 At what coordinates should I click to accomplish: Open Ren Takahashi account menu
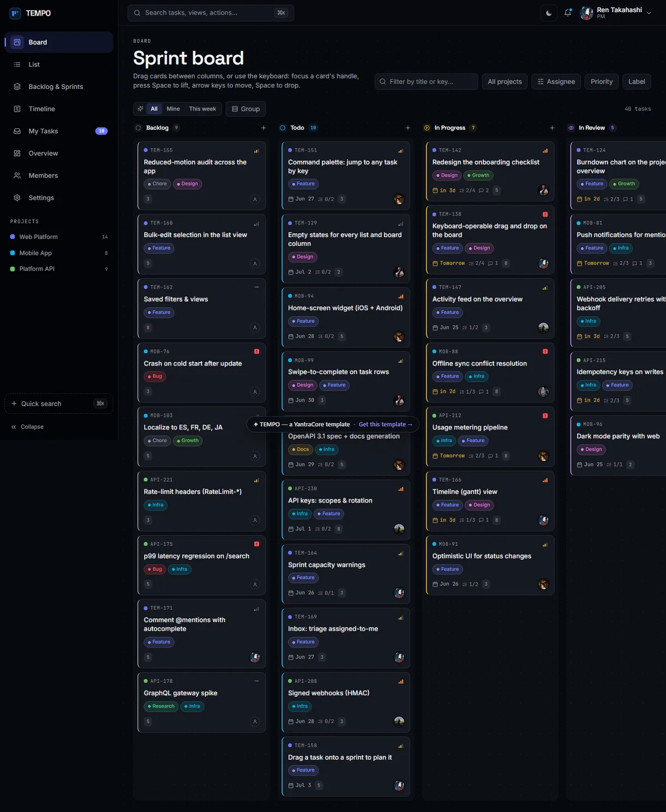616,13
